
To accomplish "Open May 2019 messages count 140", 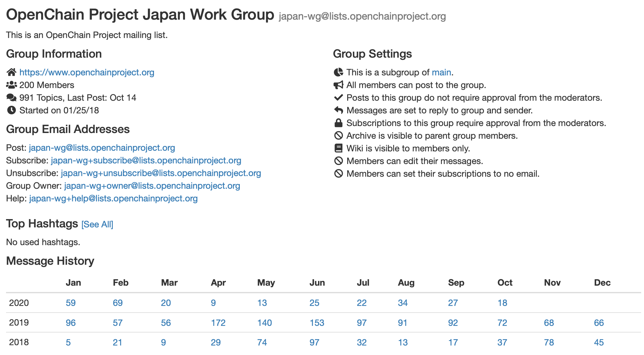I will 265,323.
